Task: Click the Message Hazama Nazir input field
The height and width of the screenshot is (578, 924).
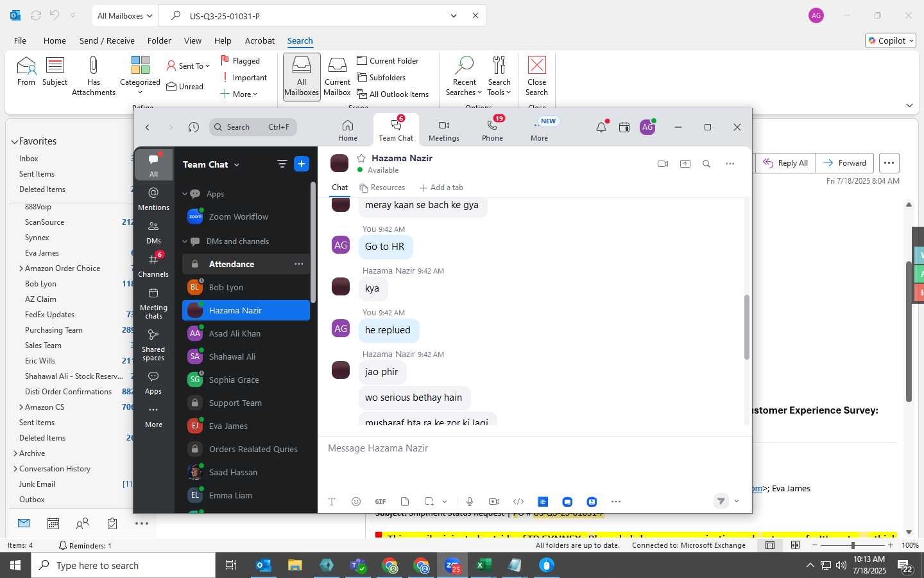Action: tap(534, 448)
